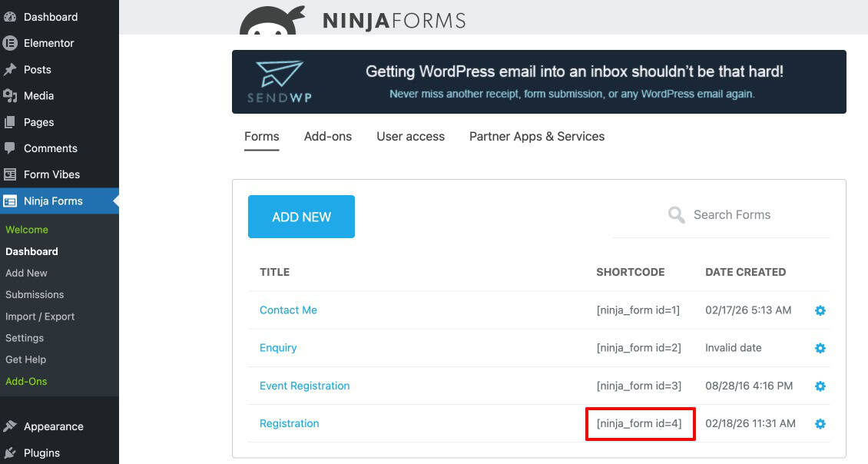
Task: Open the Comments menu item
Action: coord(59,147)
